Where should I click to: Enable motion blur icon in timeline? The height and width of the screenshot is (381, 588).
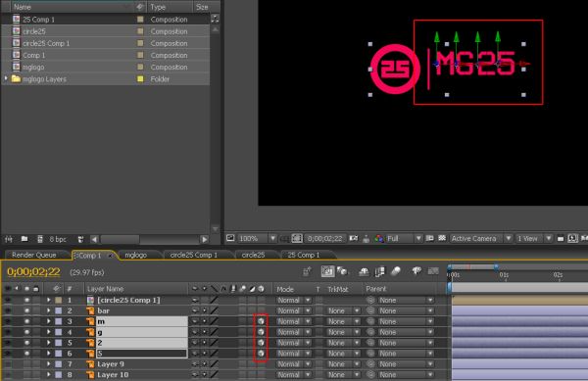(396, 271)
